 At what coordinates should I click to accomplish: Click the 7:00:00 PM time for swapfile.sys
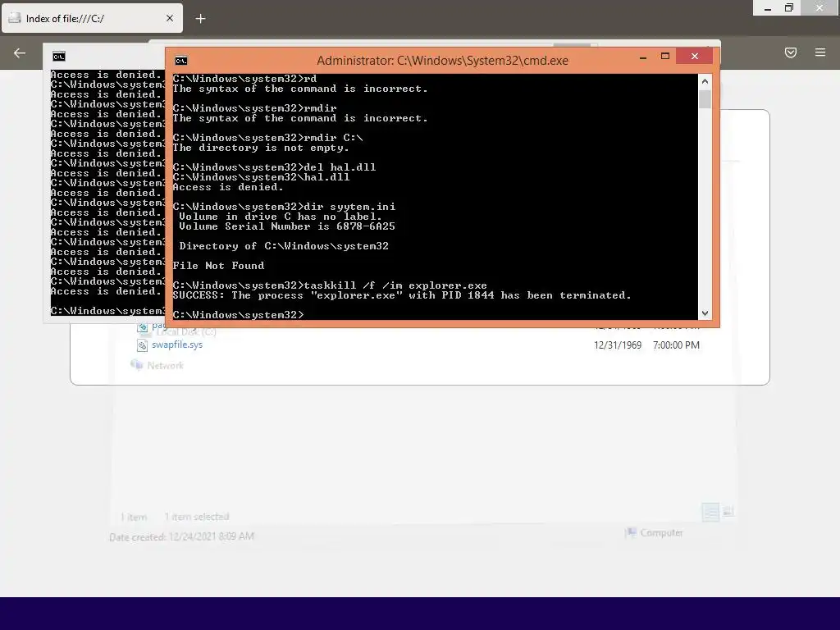pos(676,345)
